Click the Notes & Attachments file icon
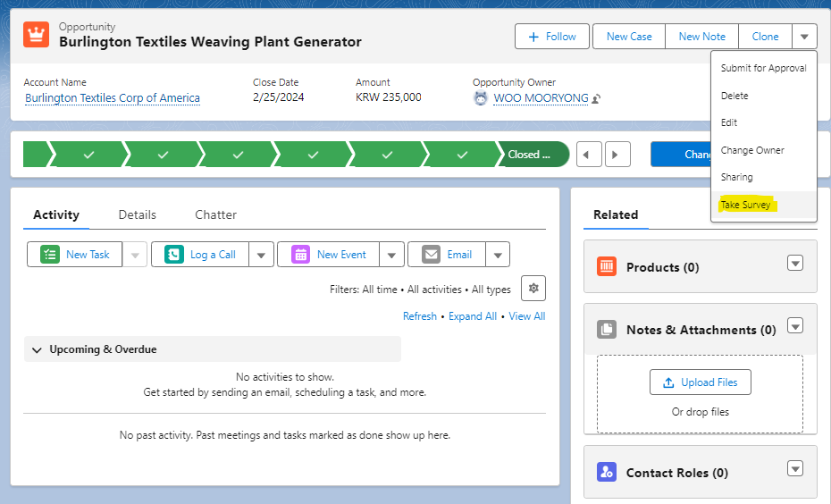The height and width of the screenshot is (504, 831). [x=607, y=329]
